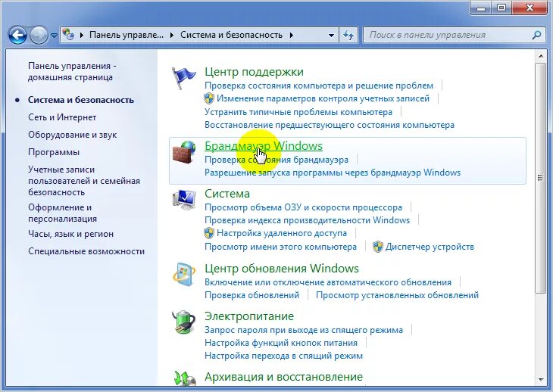This screenshot has height=392, width=553.
Task: Click the Windows Update icon
Action: (184, 274)
